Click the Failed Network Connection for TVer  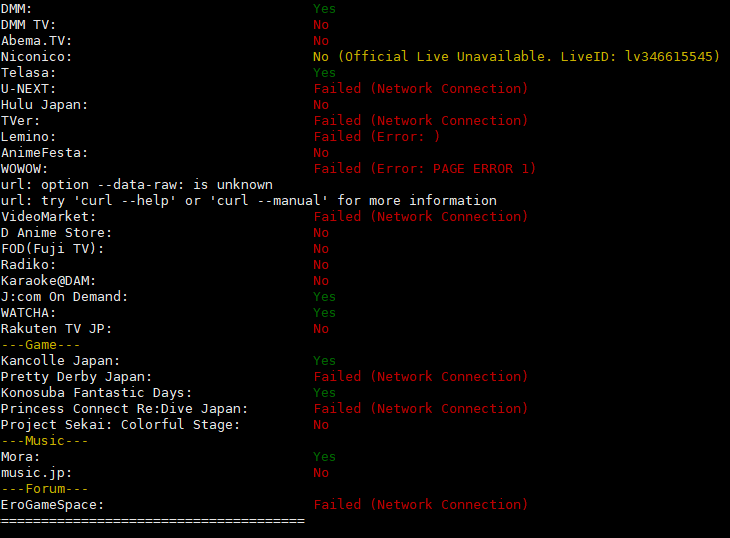point(420,121)
